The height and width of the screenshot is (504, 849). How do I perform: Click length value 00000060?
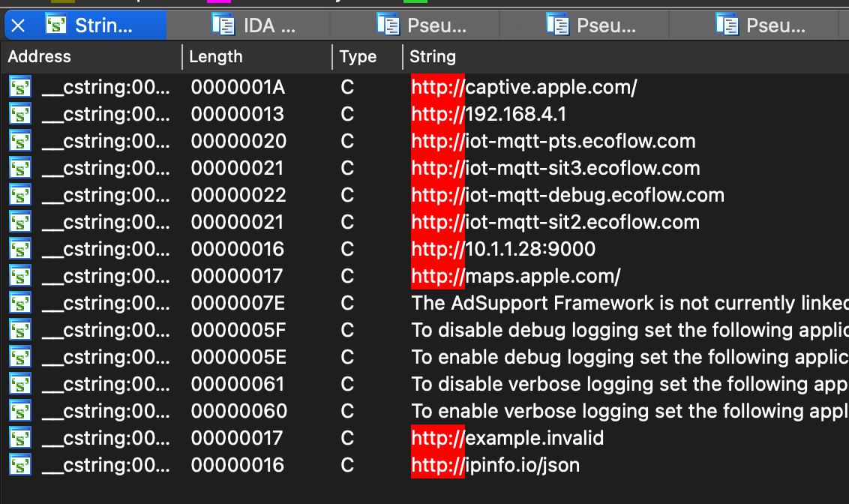[x=238, y=412]
